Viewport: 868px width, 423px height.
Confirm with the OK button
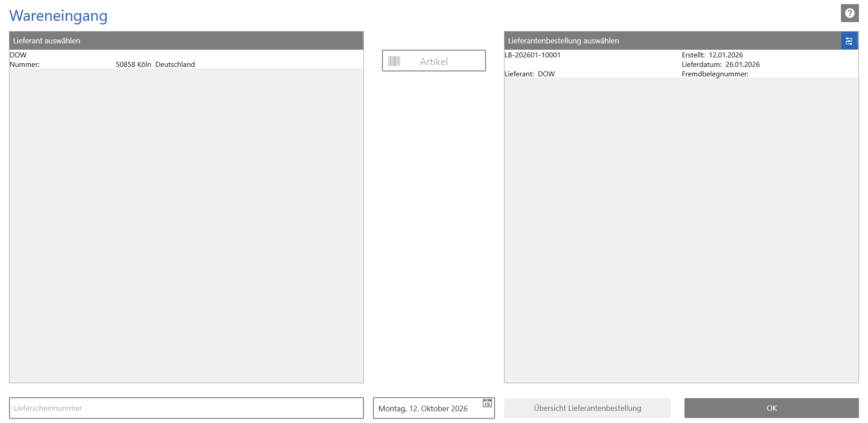[771, 408]
